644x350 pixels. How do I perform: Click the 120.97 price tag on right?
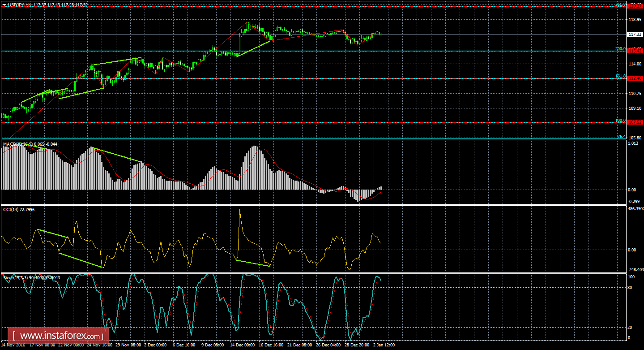tap(636, 6)
